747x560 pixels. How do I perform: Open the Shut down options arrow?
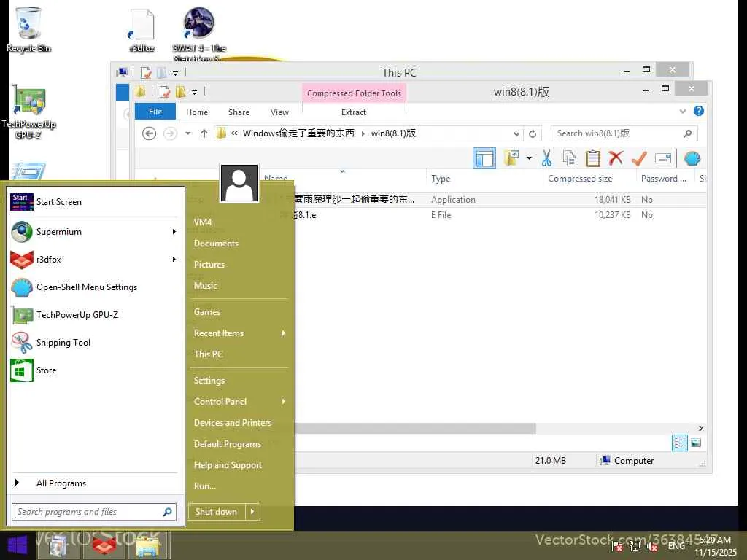click(x=252, y=512)
